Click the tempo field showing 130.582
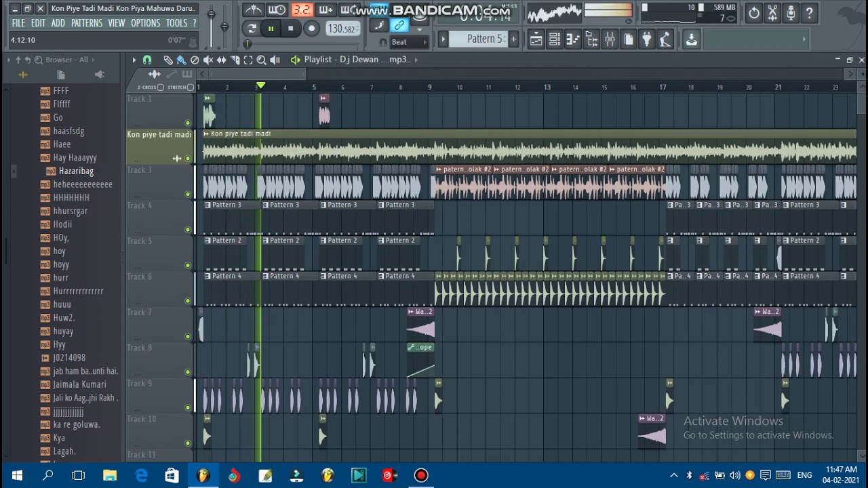Screen dimensions: 868x488 (343, 28)
